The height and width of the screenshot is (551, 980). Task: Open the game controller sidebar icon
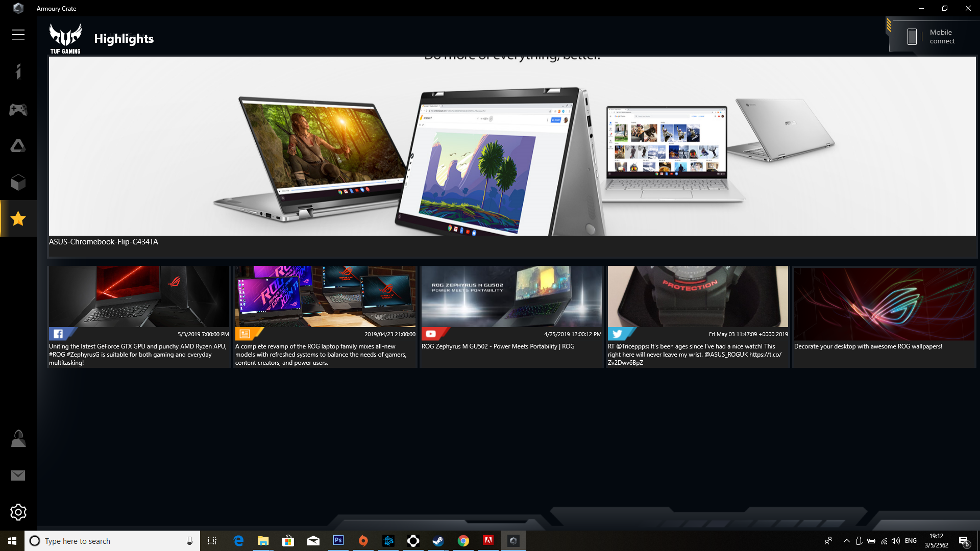(x=18, y=109)
